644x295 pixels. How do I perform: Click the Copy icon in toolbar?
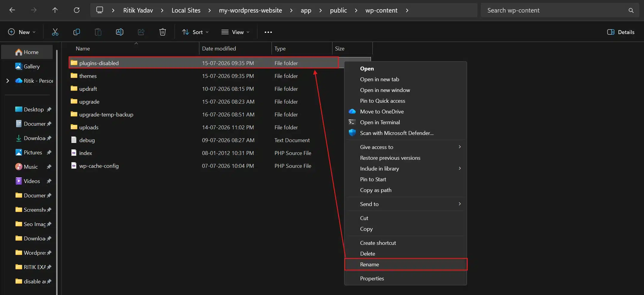pyautogui.click(x=77, y=32)
